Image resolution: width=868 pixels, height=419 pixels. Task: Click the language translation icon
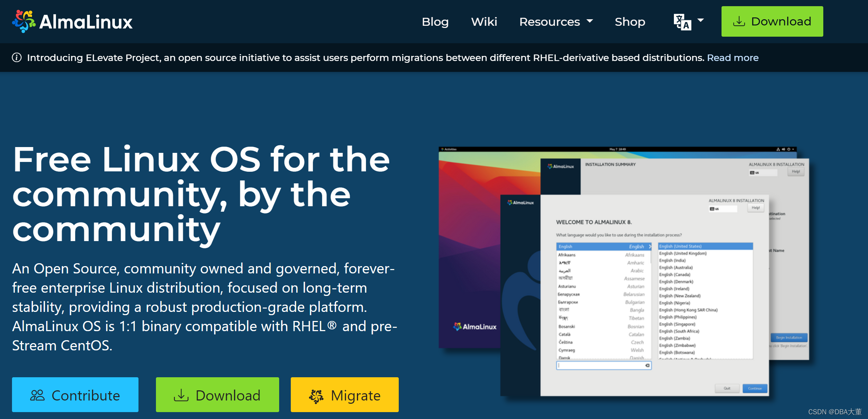pos(682,22)
